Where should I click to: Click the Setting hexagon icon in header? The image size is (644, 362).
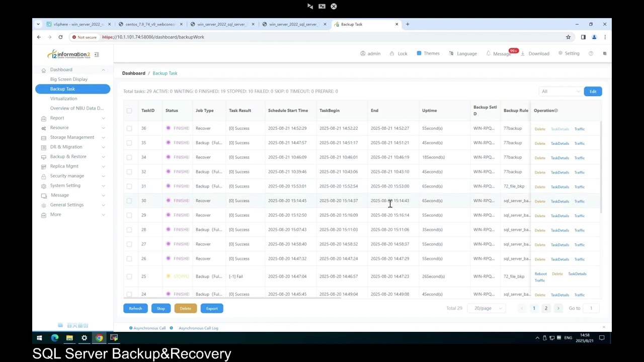click(x=560, y=53)
